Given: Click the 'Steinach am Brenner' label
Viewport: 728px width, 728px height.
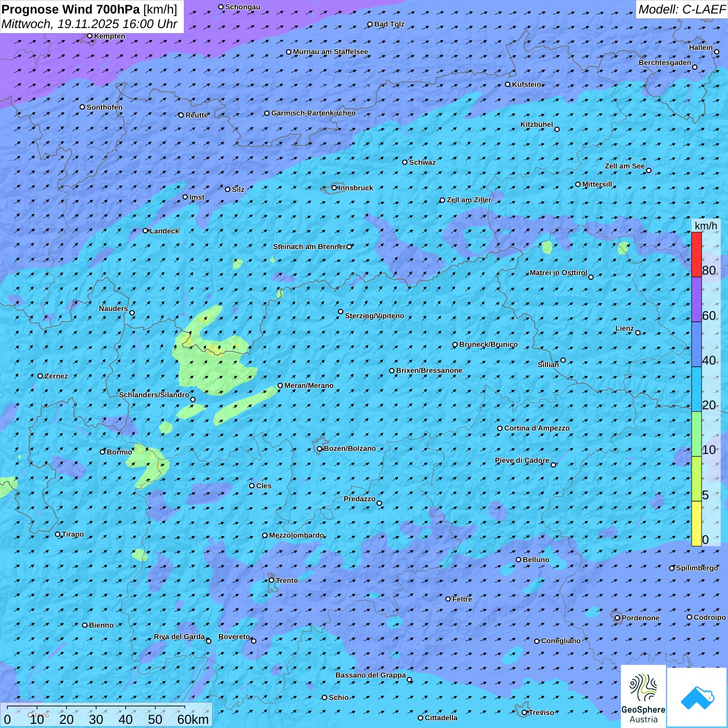Looking at the screenshot, I should [309, 246].
